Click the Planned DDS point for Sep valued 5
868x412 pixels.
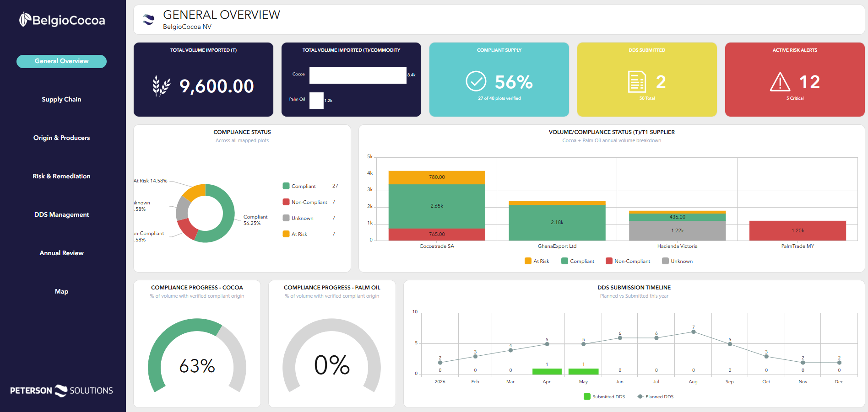click(x=730, y=344)
